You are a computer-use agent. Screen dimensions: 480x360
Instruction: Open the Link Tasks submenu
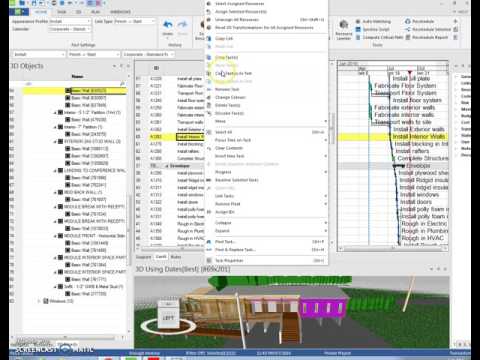tap(266, 196)
